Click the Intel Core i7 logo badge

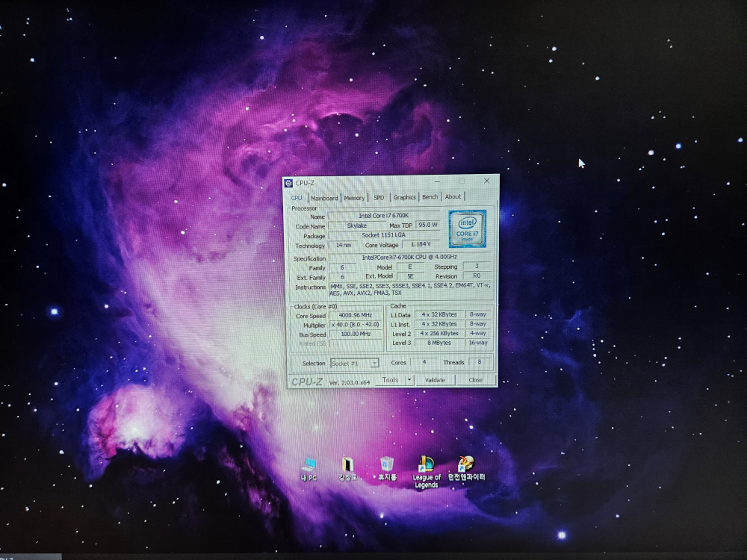click(x=468, y=228)
